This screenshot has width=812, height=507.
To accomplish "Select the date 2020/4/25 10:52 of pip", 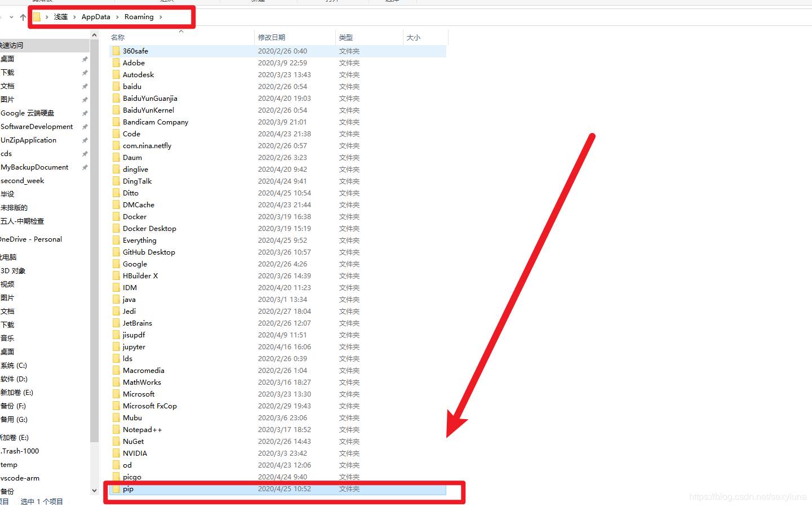I will [285, 489].
